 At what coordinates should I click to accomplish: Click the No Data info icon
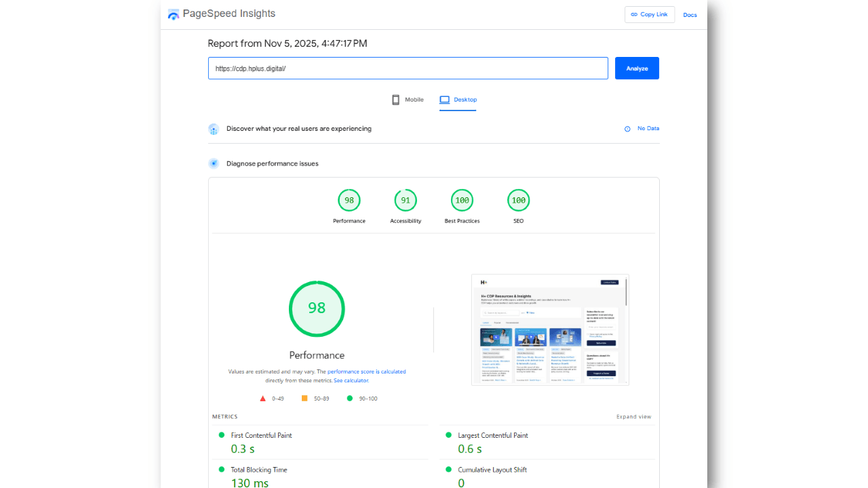[627, 129]
